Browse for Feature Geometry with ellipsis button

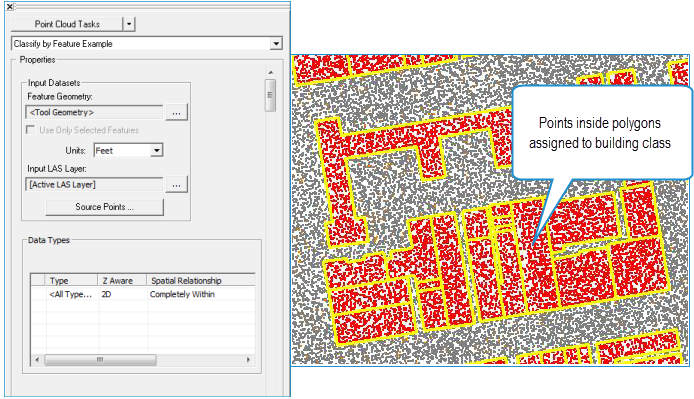tap(176, 112)
